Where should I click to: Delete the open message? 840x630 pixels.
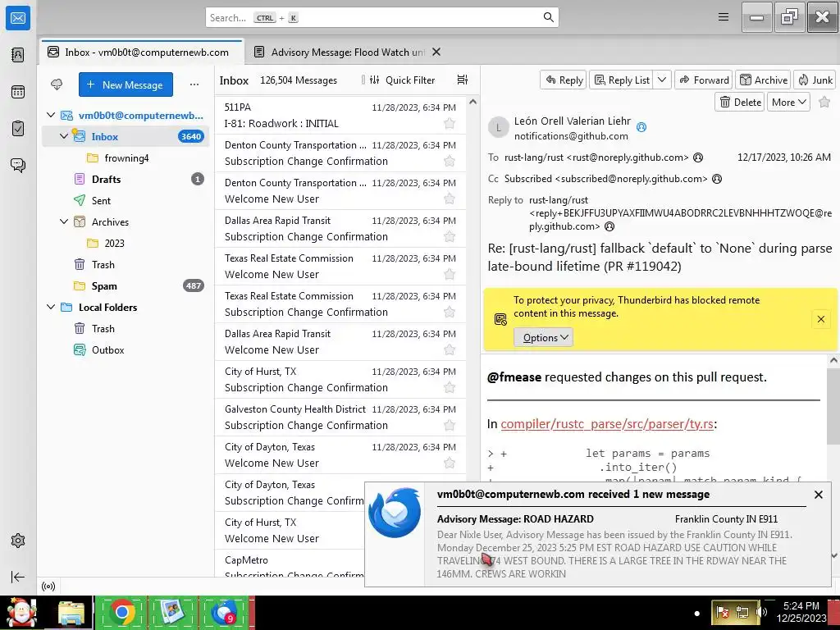[741, 102]
